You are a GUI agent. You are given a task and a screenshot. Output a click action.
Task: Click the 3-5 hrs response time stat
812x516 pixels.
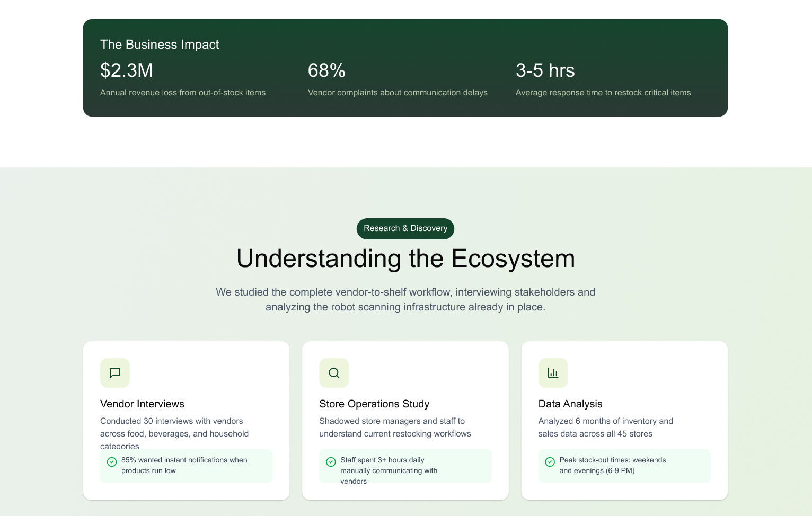[x=545, y=70]
